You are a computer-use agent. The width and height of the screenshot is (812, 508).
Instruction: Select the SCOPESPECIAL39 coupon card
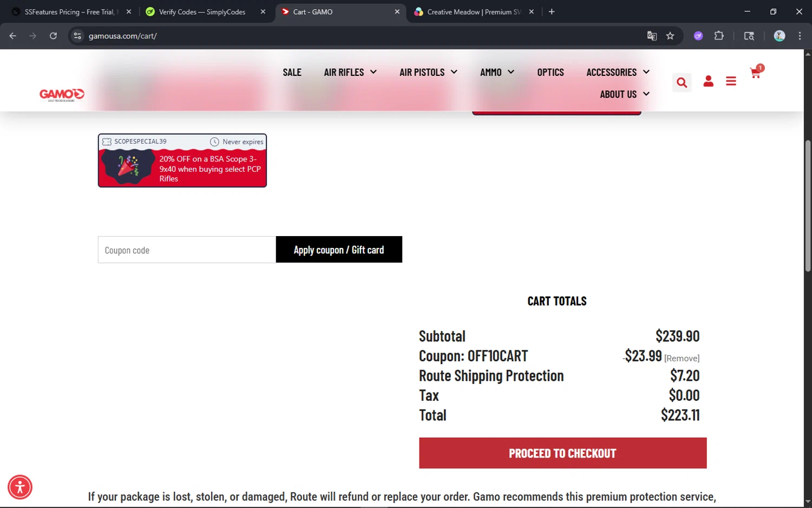182,160
